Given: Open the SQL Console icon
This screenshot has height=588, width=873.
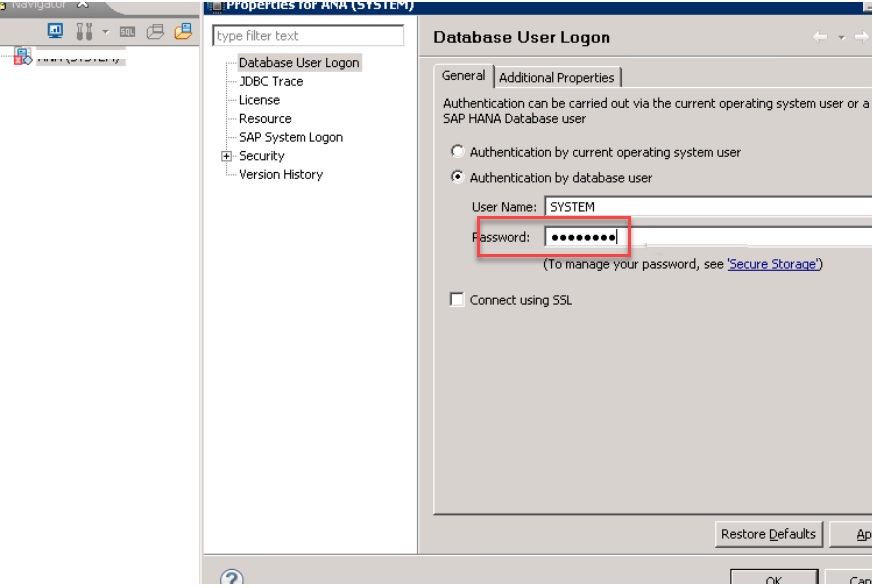Looking at the screenshot, I should [127, 31].
